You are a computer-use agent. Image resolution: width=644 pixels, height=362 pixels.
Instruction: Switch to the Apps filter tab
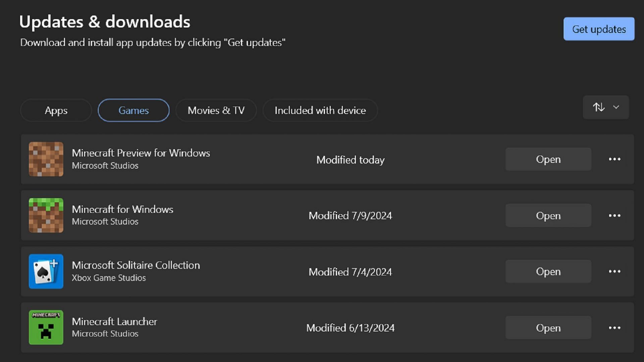coord(56,110)
